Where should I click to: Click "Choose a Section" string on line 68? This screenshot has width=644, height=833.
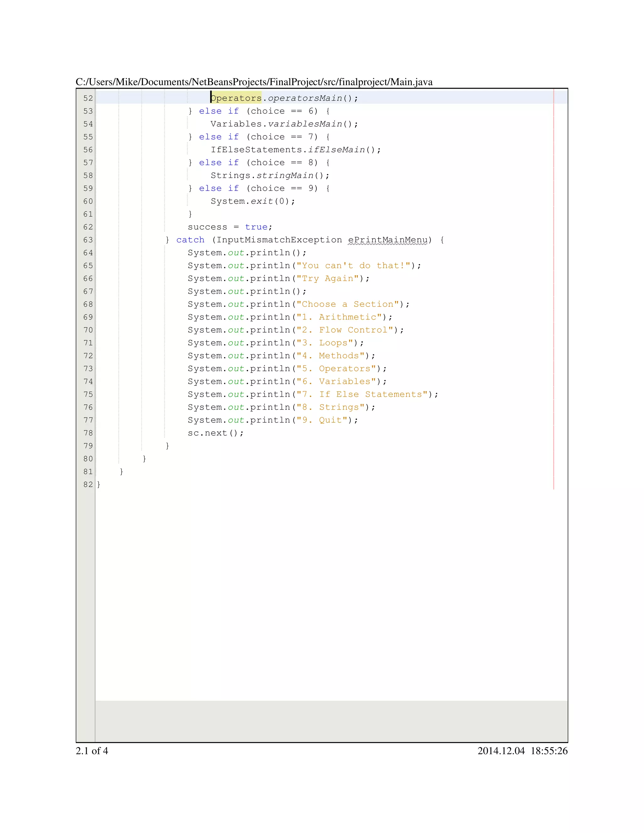[x=347, y=304]
